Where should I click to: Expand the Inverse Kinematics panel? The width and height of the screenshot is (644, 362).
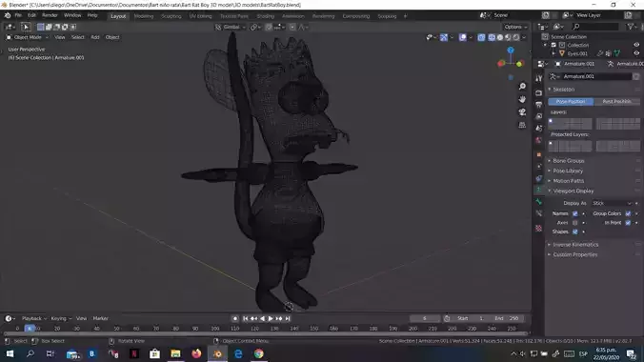[x=575, y=245]
